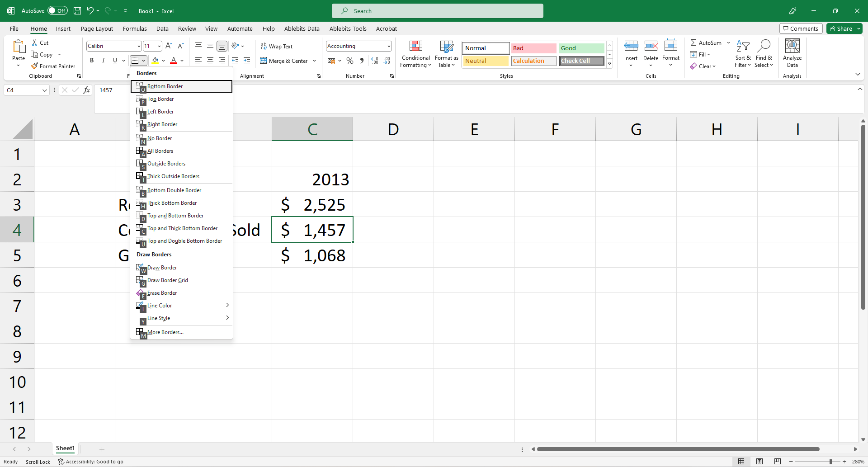
Task: Toggle Bold formatting
Action: pos(92,61)
